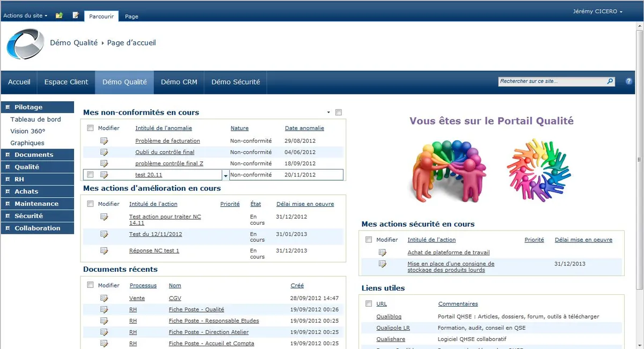This screenshot has width=644, height=349.
Task: Edit 'Mise en place d'une consigne' icon
Action: pos(383,264)
